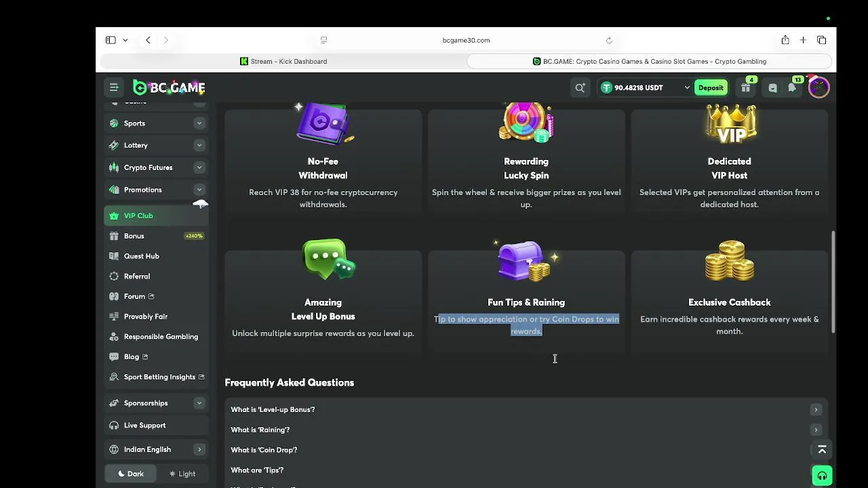The image size is (868, 488).
Task: Click 'Reach VIP 38 for no-fee' description
Action: [x=323, y=198]
